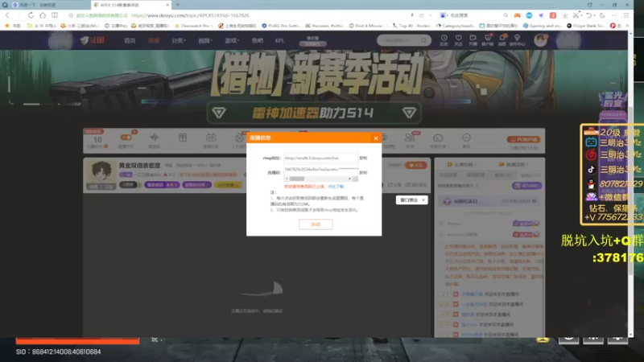Click the 关闭 button at dialog bottom
The width and height of the screenshot is (644, 362).
point(316,224)
